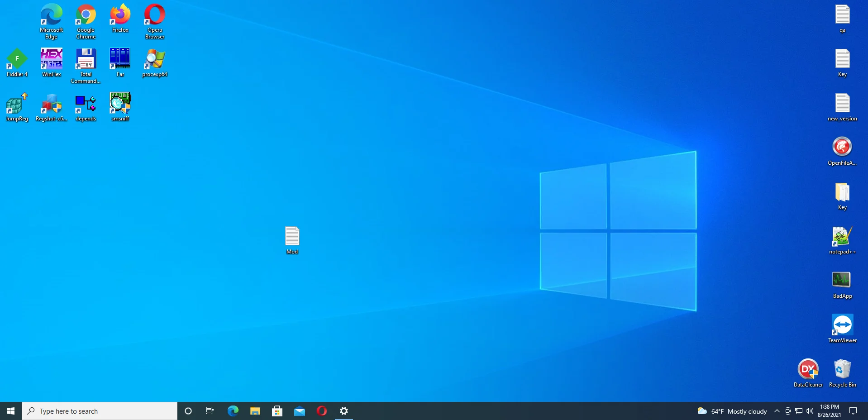The image size is (868, 420).
Task: Select the Opera Browser desktop shortcut
Action: pos(154,21)
